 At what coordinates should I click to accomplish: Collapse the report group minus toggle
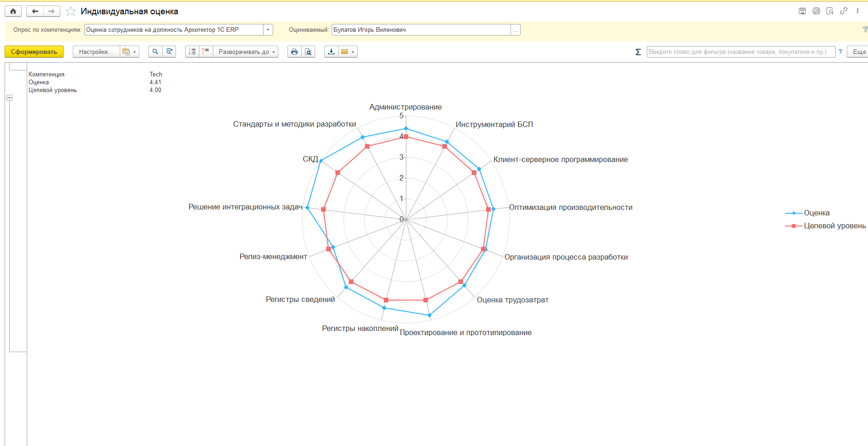pos(9,98)
